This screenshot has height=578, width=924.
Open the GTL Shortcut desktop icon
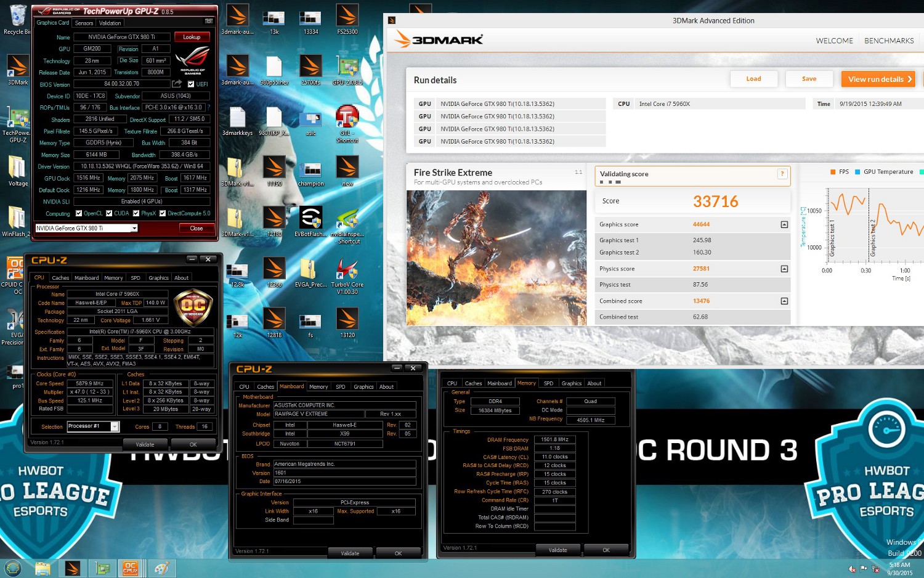coord(347,124)
